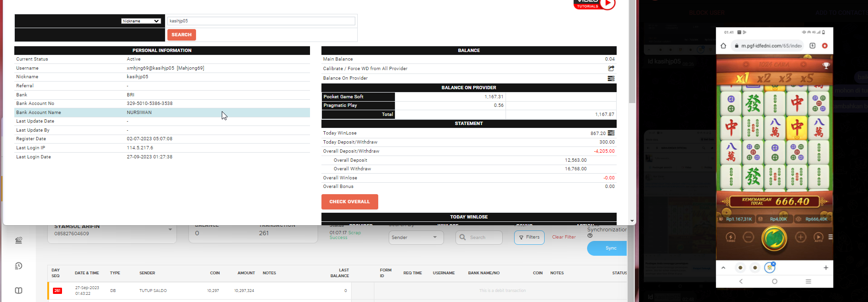Open the sidebar book icon

pos(19,291)
